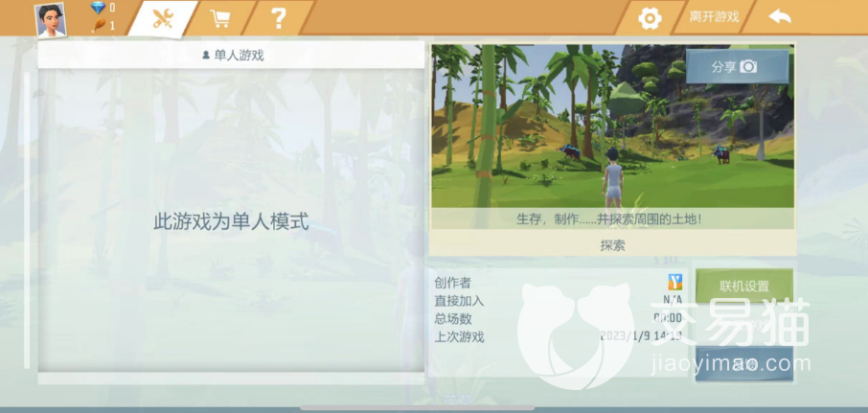Click the blue button below 联机设置

(744, 364)
